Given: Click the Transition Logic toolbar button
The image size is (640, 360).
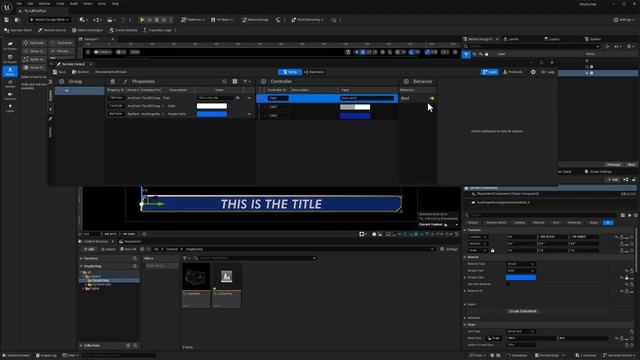Looking at the screenshot, I should tap(157, 30).
